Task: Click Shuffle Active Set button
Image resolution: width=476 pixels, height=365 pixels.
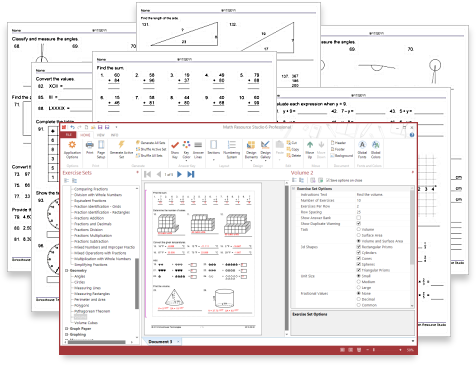Action: tap(151, 149)
